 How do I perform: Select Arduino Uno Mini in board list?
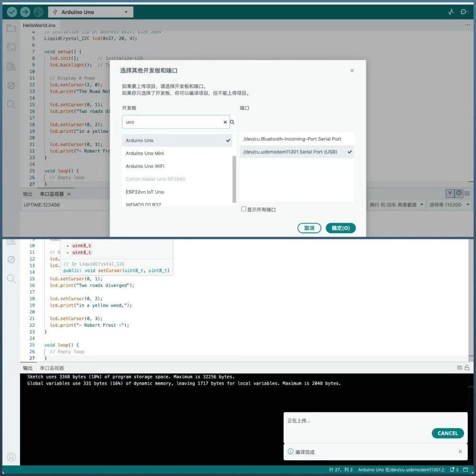[177, 153]
